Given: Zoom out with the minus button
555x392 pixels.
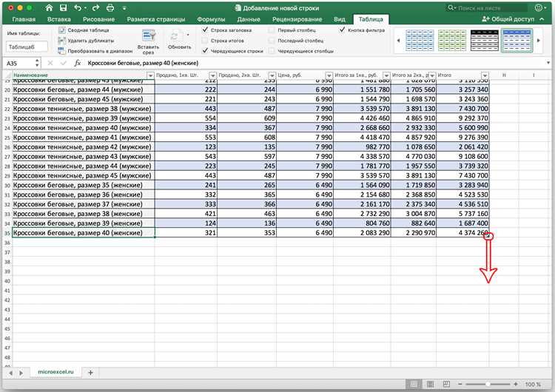Looking at the screenshot, I should click(460, 384).
